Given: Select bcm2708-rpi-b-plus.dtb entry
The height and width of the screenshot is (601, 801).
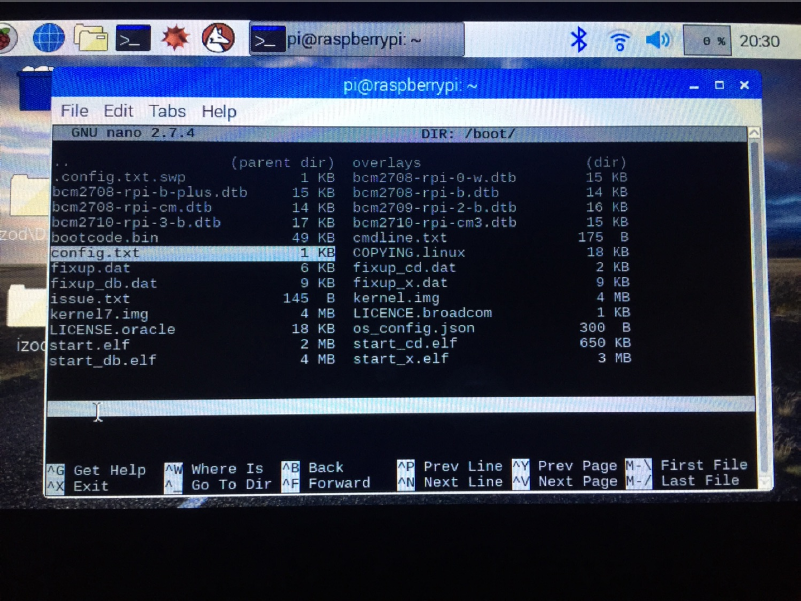Looking at the screenshot, I should pos(193,192).
